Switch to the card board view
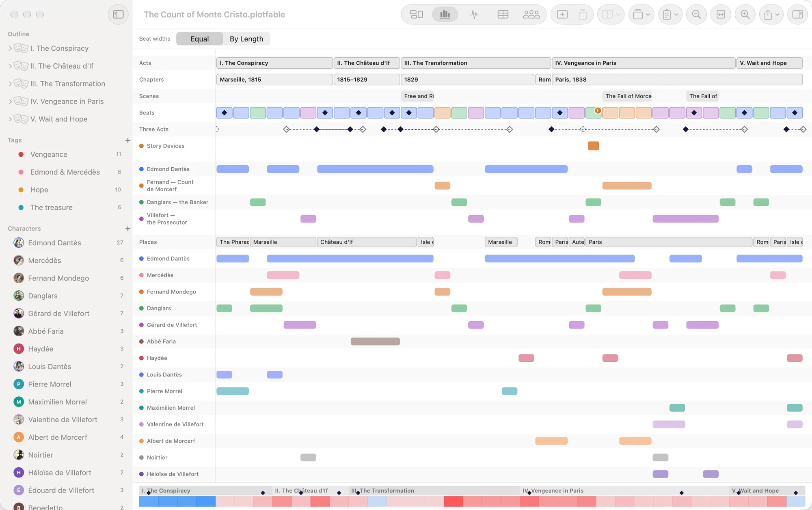 pos(416,14)
